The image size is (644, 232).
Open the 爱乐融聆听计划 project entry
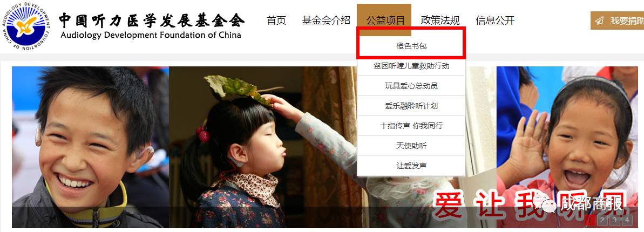(411, 106)
